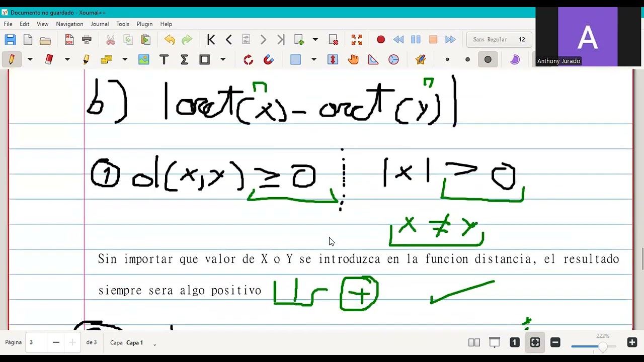Click the Print icon
The height and width of the screenshot is (362, 644).
click(87, 40)
